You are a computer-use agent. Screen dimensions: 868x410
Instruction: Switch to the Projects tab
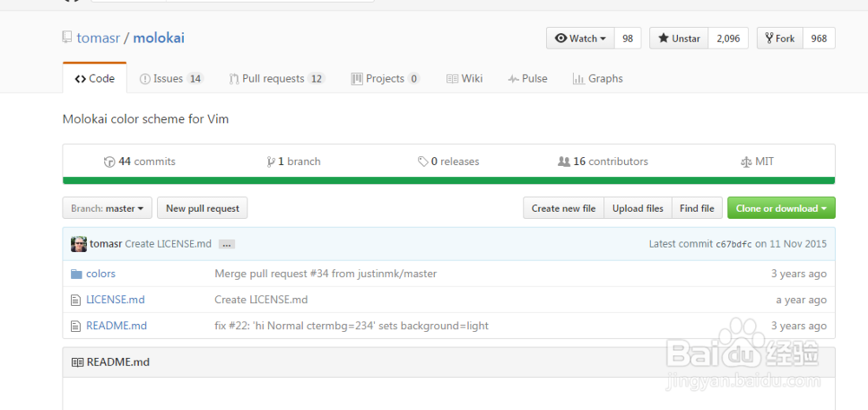385,79
